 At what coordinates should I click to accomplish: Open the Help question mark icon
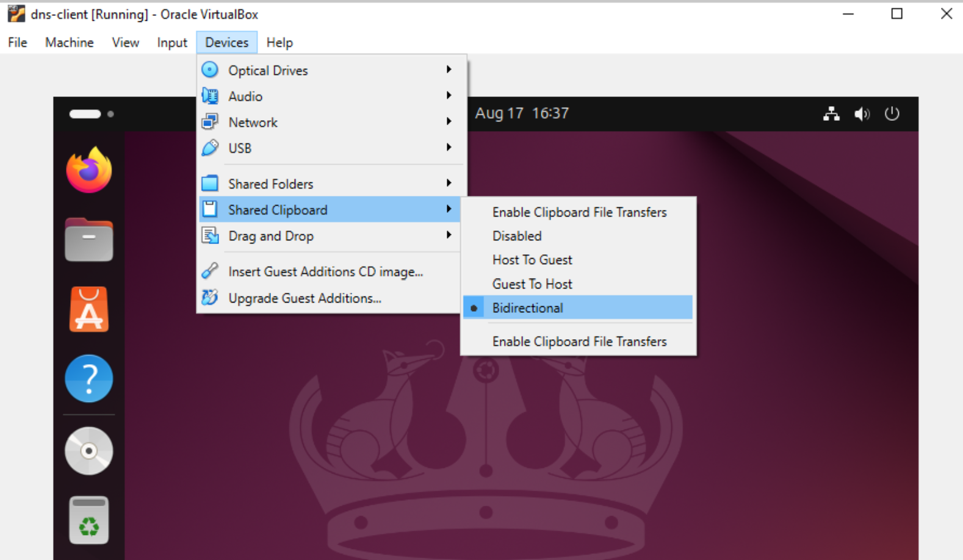coord(89,378)
